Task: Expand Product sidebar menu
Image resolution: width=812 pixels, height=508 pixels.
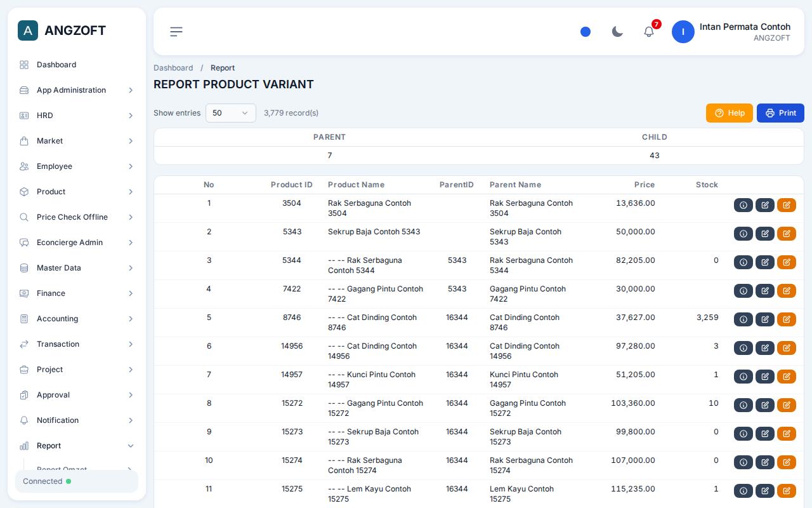Action: click(x=77, y=192)
